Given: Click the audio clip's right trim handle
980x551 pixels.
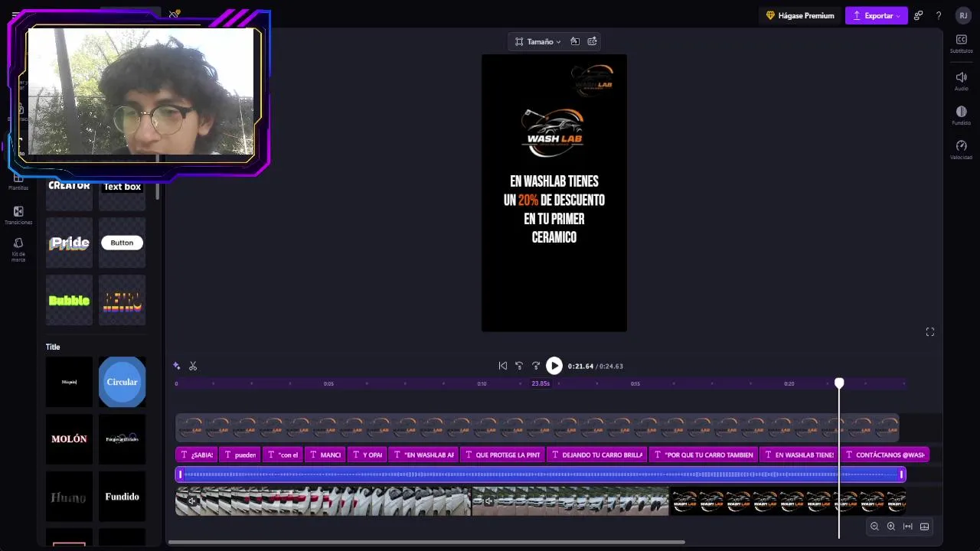Looking at the screenshot, I should pyautogui.click(x=902, y=474).
